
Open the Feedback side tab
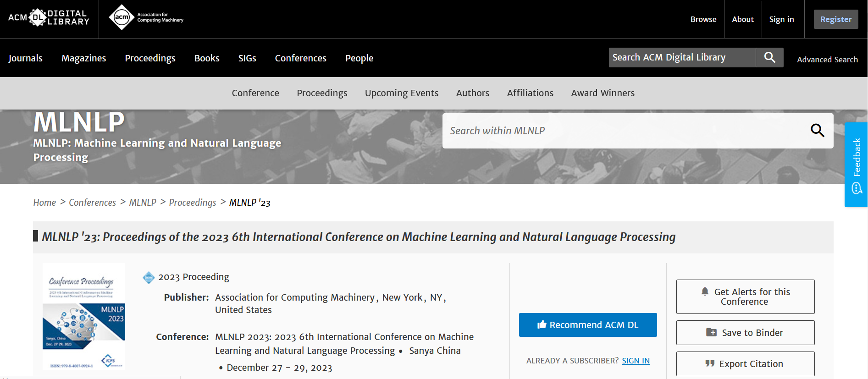coord(856,165)
